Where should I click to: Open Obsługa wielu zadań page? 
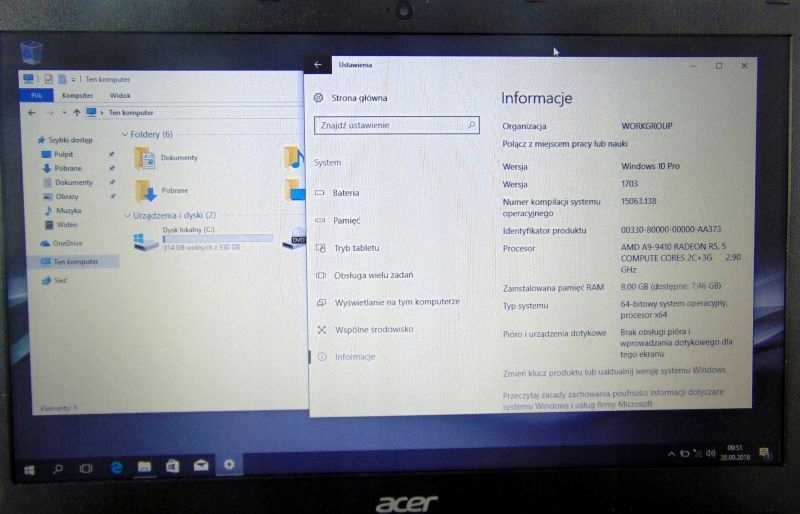click(x=373, y=275)
